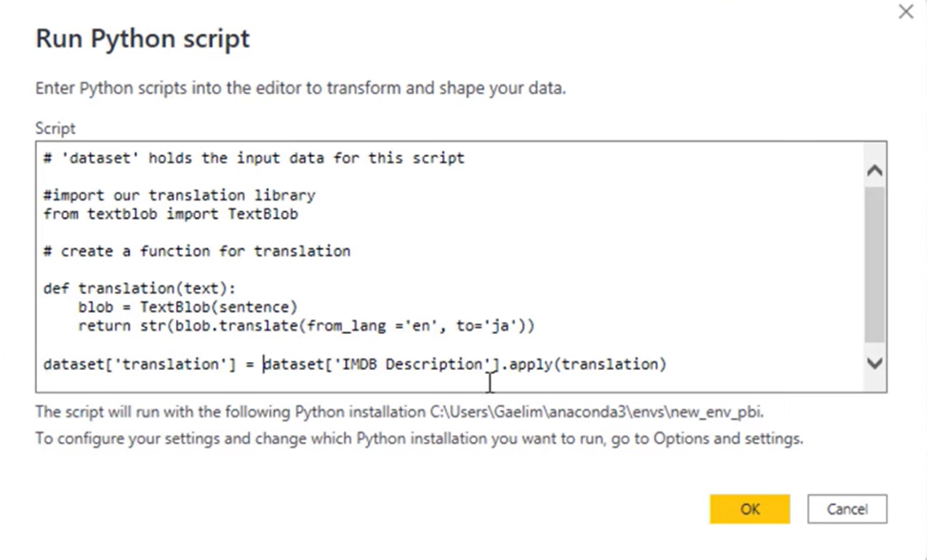Click the script editor scroll up arrow

click(875, 171)
